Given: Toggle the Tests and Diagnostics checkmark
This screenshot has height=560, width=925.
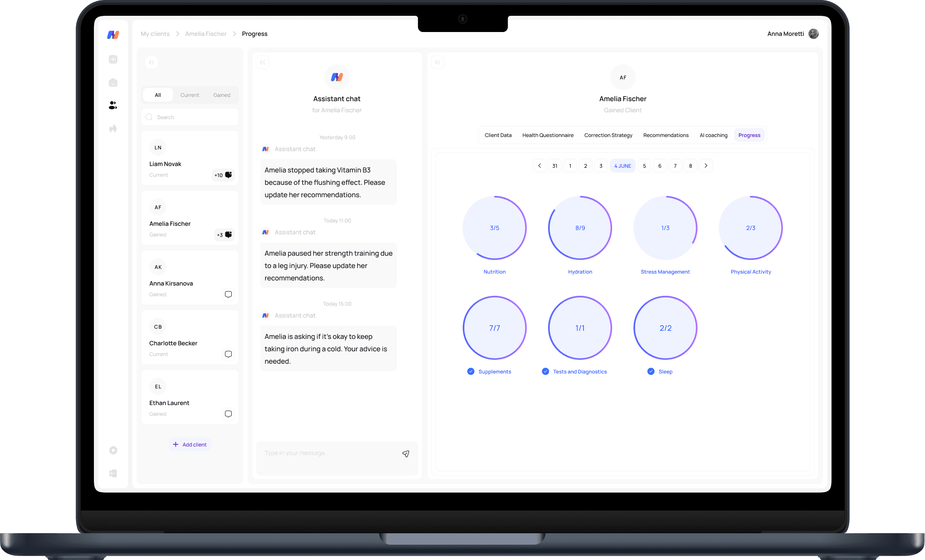Looking at the screenshot, I should click(x=545, y=371).
